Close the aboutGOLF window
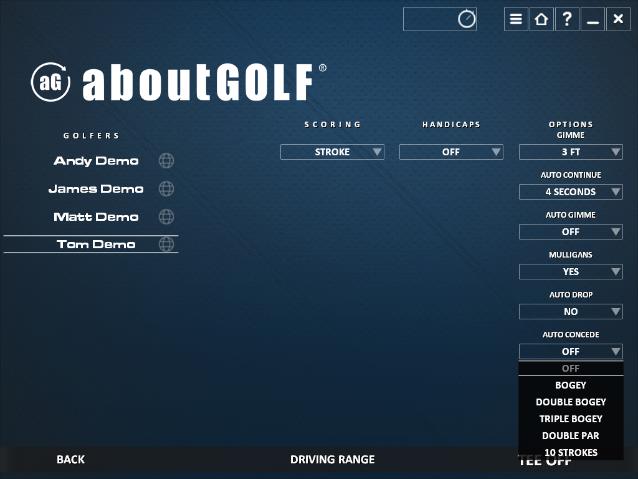This screenshot has width=638, height=479. coord(618,19)
